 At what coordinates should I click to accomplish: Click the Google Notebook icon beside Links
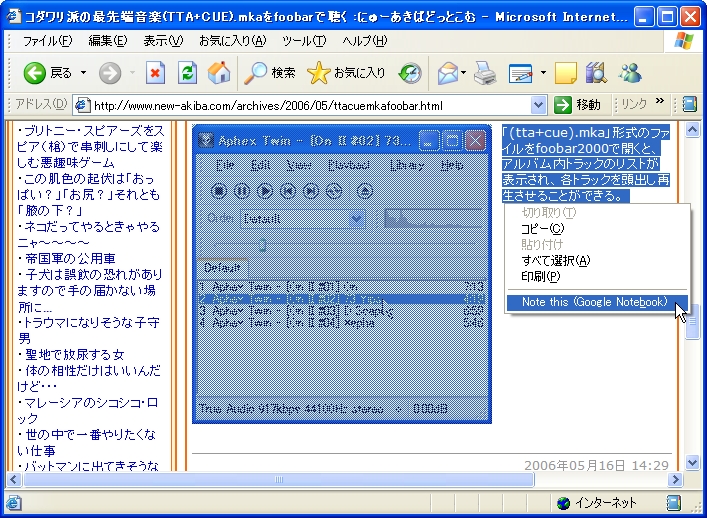[689, 104]
